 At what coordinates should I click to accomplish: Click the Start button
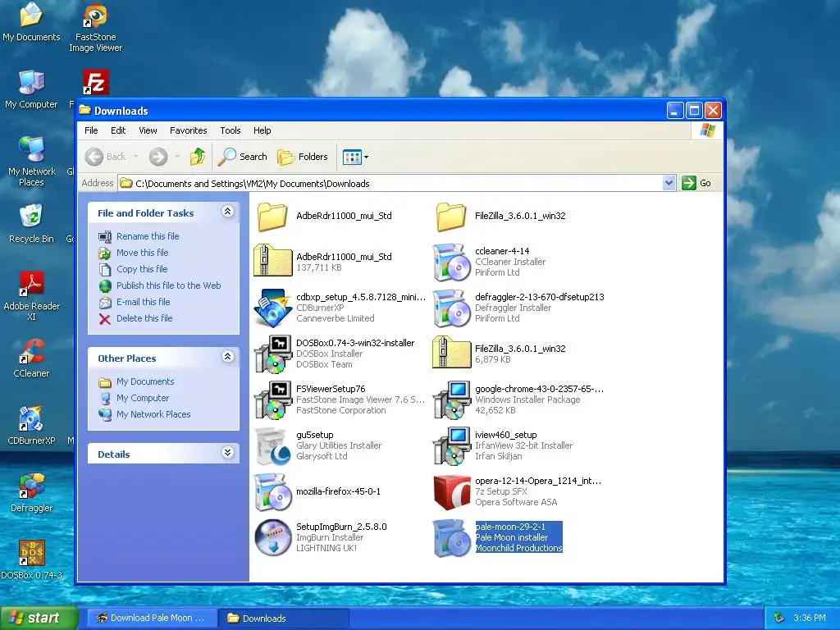tap(39, 618)
